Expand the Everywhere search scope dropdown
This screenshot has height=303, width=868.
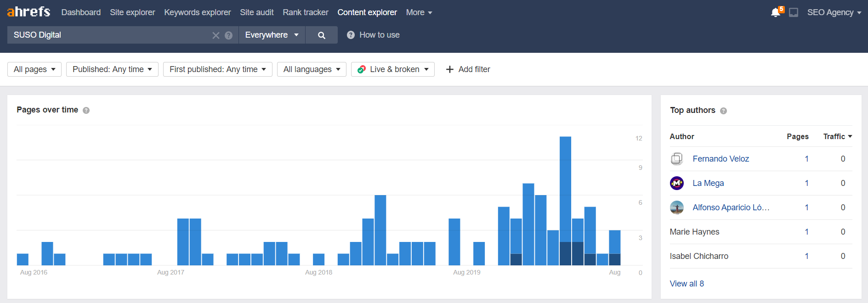pos(272,35)
